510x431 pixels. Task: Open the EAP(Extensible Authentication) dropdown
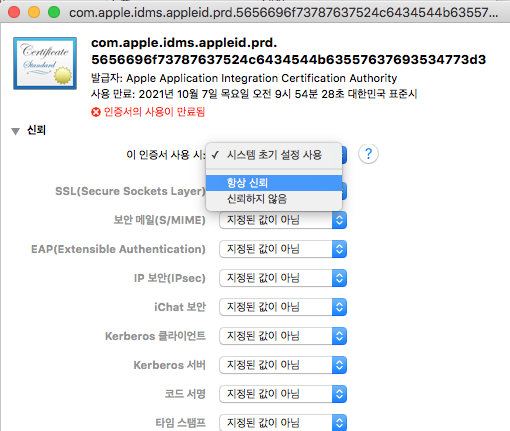tap(283, 249)
